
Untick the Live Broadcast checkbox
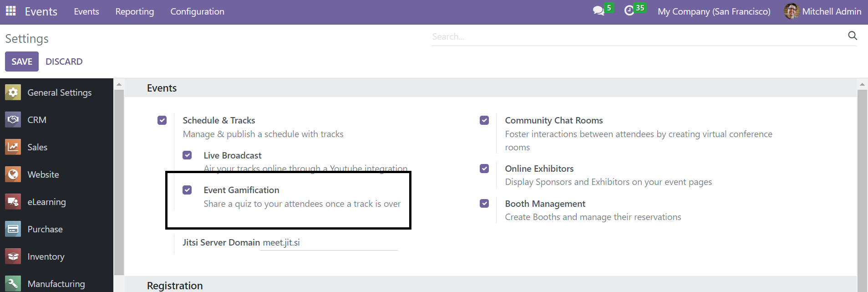click(187, 155)
